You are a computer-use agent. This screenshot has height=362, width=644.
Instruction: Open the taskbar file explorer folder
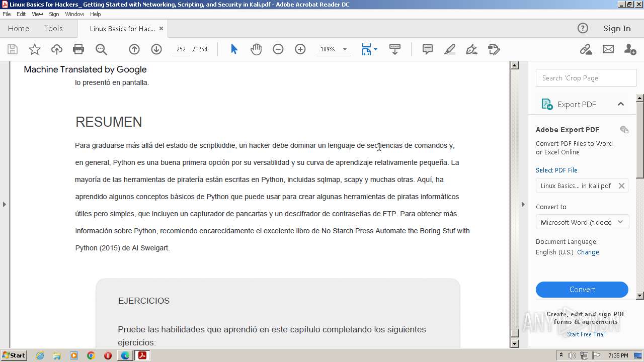57,355
